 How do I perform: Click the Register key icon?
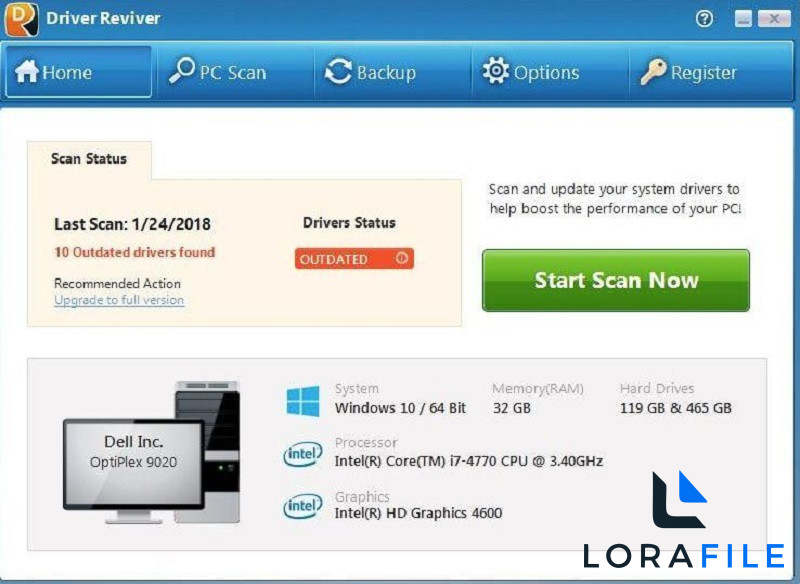point(654,71)
